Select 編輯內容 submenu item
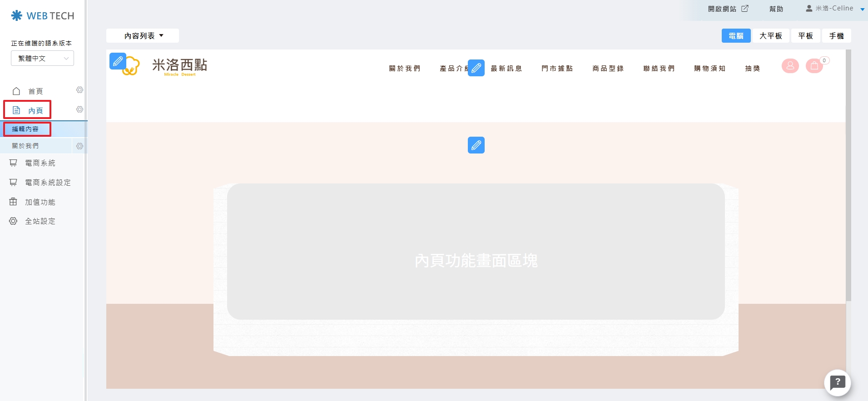This screenshot has width=868, height=401. pyautogui.click(x=25, y=129)
